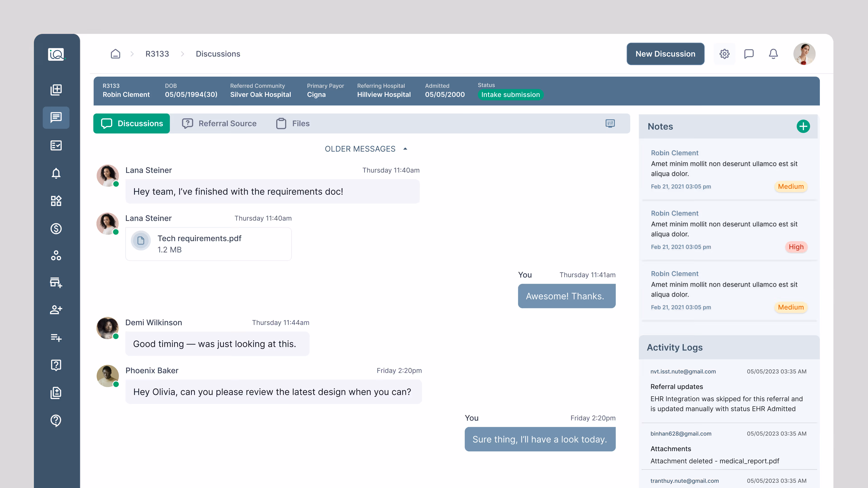Click the message layout icon right of the tabs

tap(610, 124)
